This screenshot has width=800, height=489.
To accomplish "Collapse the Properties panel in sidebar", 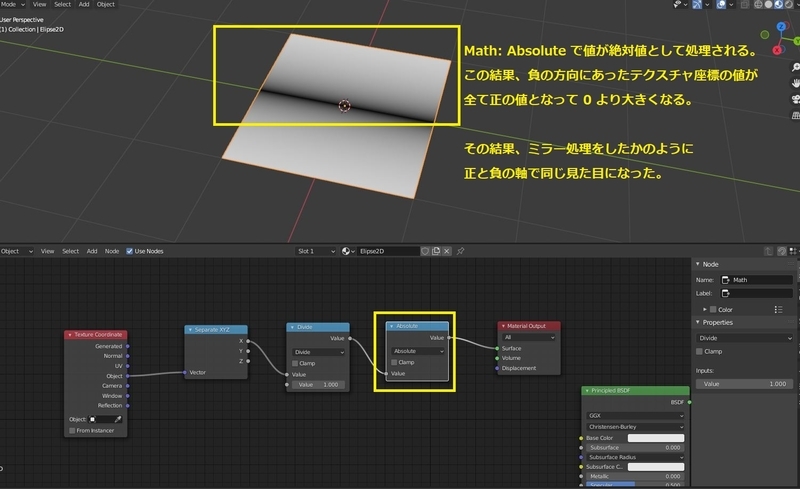I will click(x=698, y=322).
